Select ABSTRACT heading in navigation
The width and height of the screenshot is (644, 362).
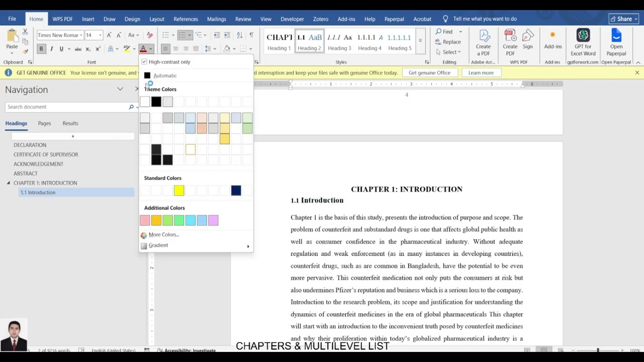pyautogui.click(x=25, y=173)
